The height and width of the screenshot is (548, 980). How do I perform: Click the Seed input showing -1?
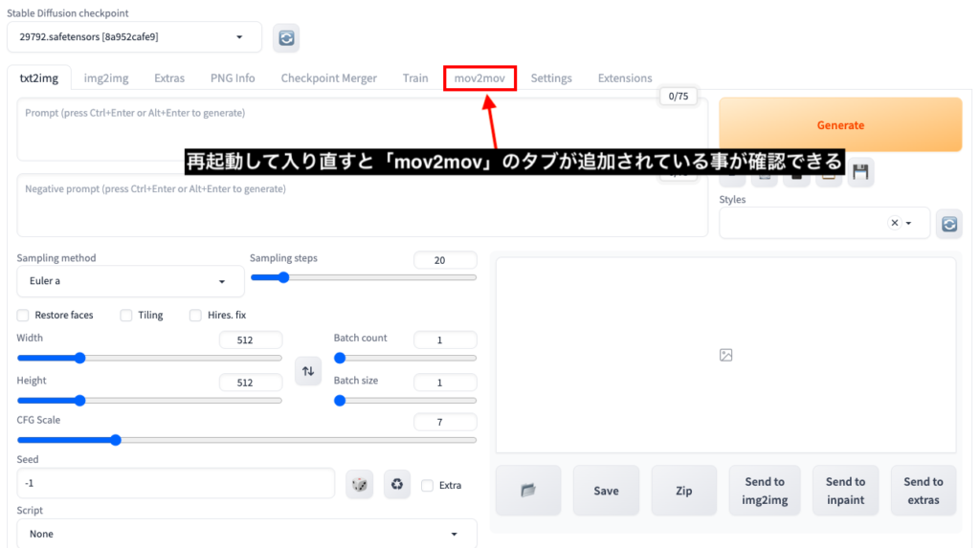176,484
